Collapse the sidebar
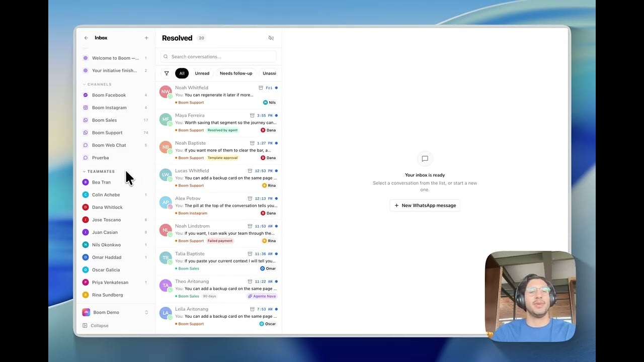 [x=96, y=326]
